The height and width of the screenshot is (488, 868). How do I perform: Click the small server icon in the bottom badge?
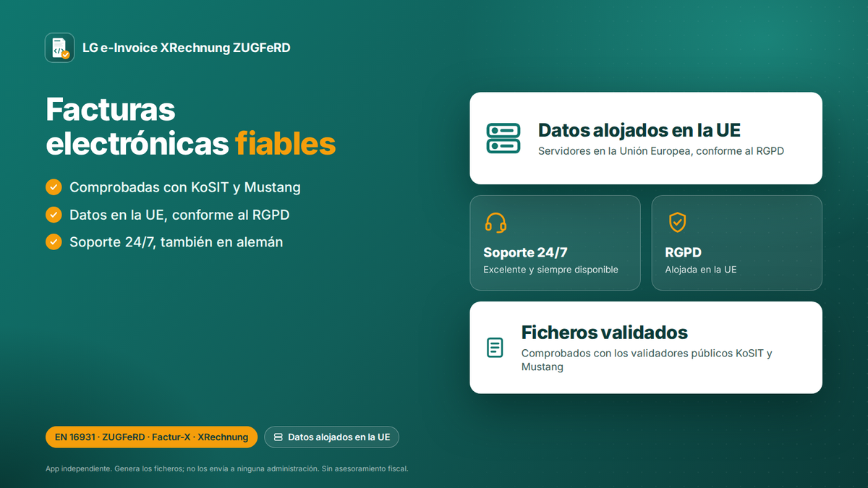[278, 437]
